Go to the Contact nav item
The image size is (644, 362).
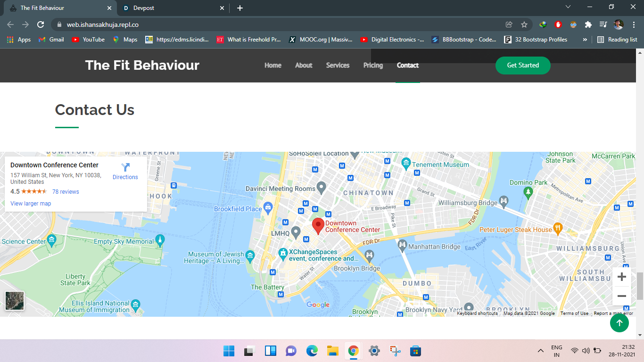pyautogui.click(x=408, y=66)
